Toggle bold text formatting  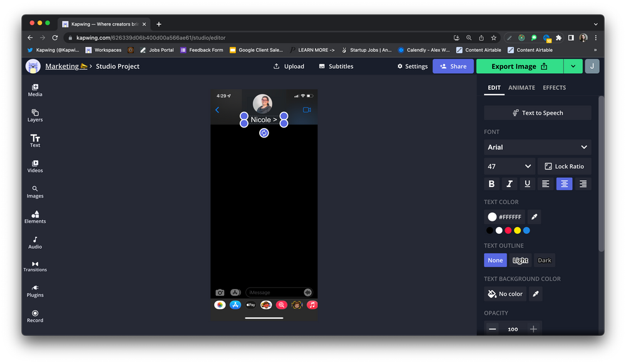491,184
